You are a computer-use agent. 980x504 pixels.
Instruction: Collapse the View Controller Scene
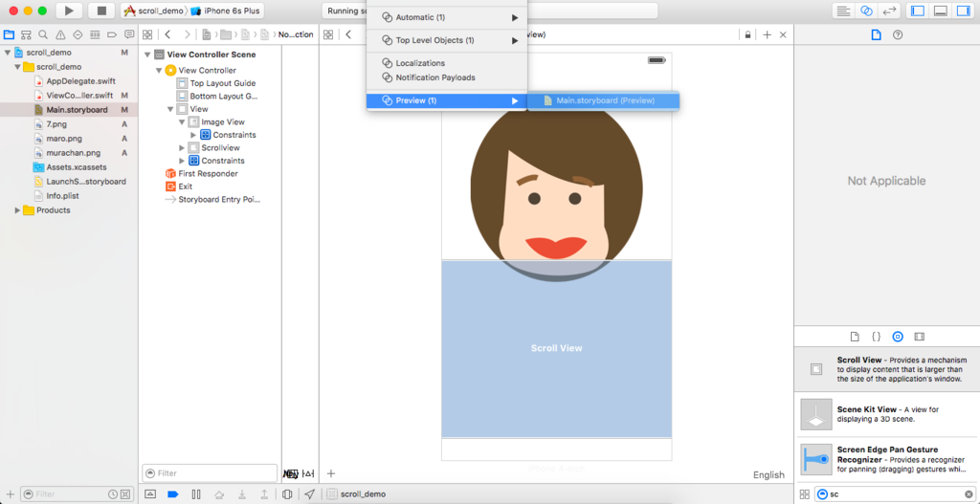(147, 55)
